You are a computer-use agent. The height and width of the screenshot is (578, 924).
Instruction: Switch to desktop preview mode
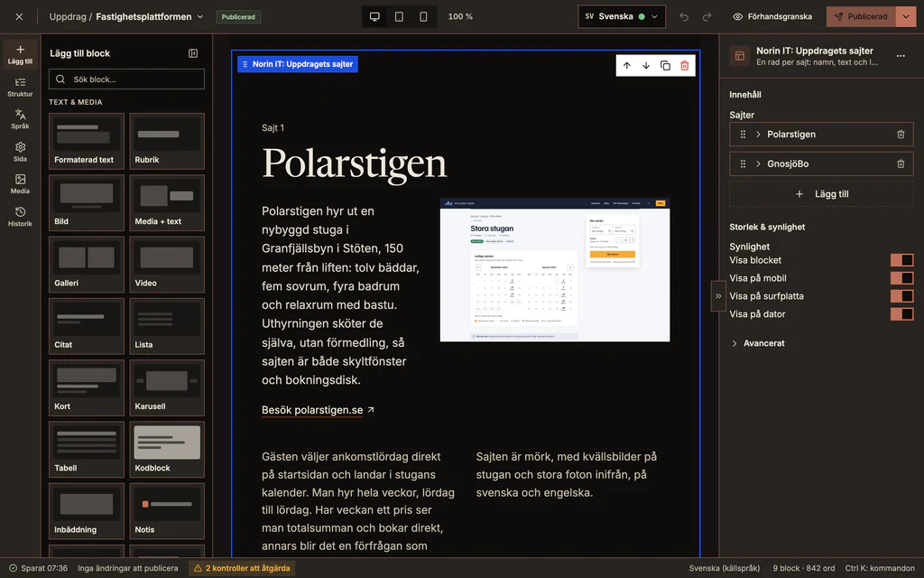374,16
